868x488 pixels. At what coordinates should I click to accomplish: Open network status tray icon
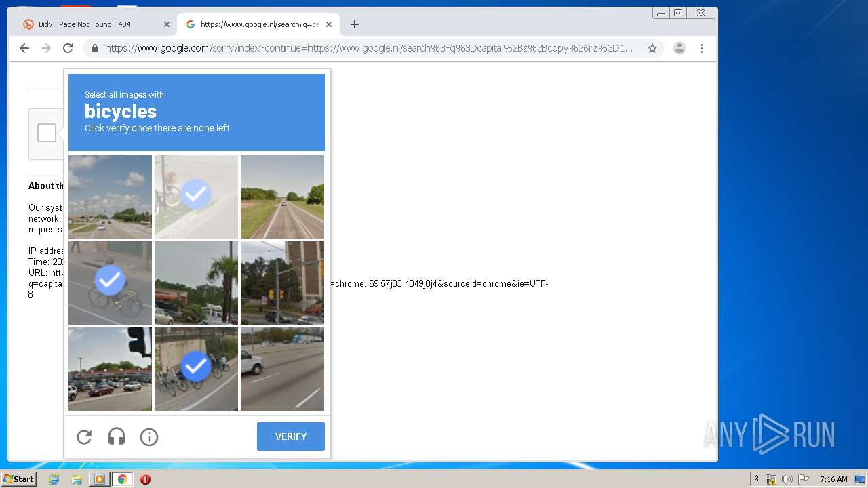click(771, 479)
